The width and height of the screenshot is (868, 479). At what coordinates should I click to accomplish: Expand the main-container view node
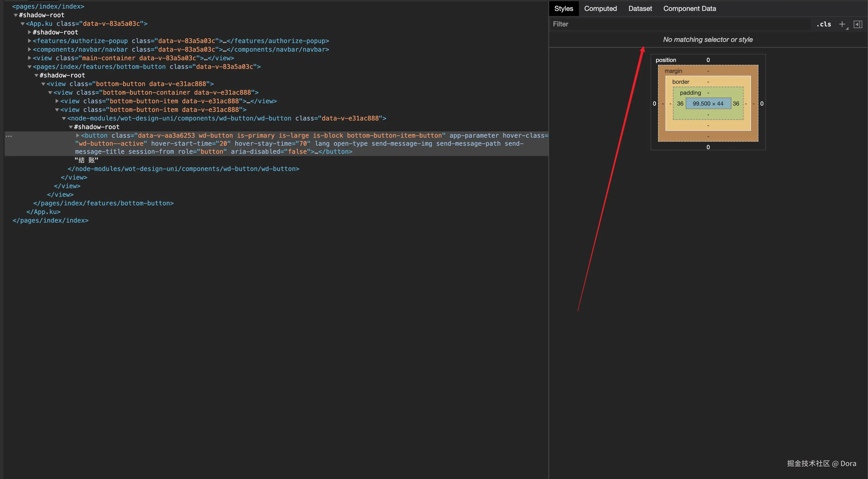point(30,58)
